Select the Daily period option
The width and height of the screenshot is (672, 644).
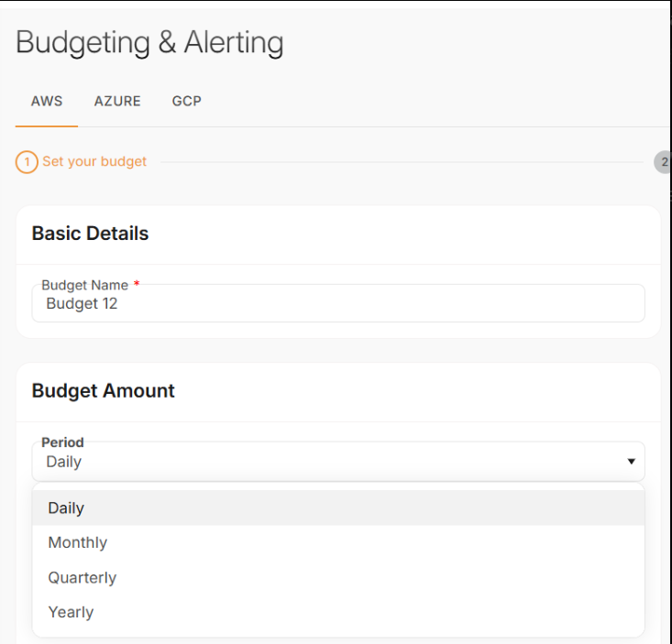(66, 508)
